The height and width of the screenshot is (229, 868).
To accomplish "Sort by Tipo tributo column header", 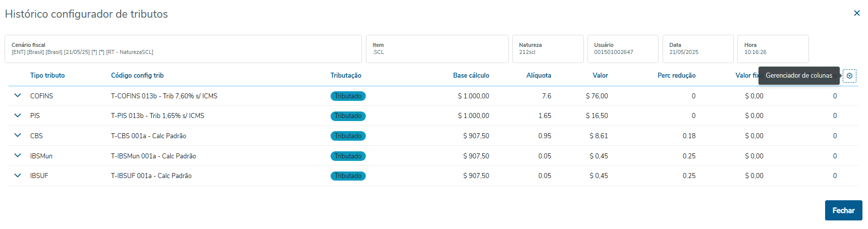I will (47, 76).
